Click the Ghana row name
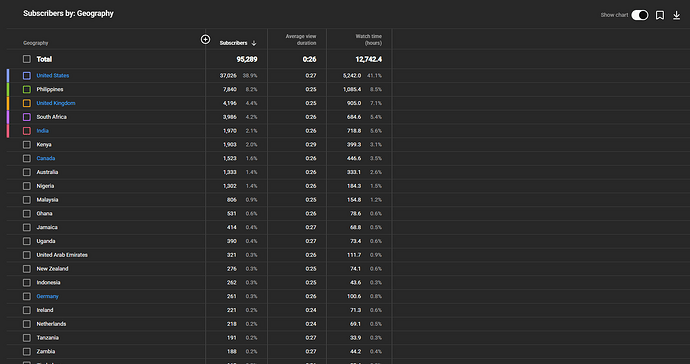 click(x=44, y=213)
